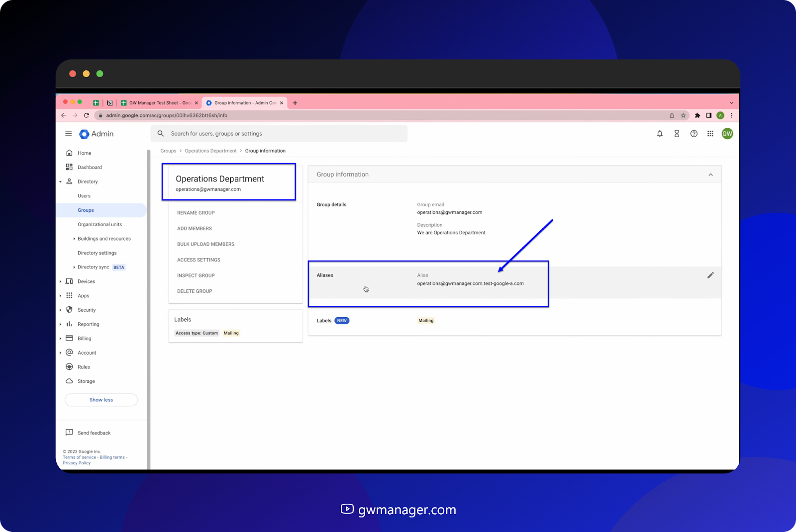Toggle the browser side panel icon
The image size is (796, 532).
[x=709, y=115]
